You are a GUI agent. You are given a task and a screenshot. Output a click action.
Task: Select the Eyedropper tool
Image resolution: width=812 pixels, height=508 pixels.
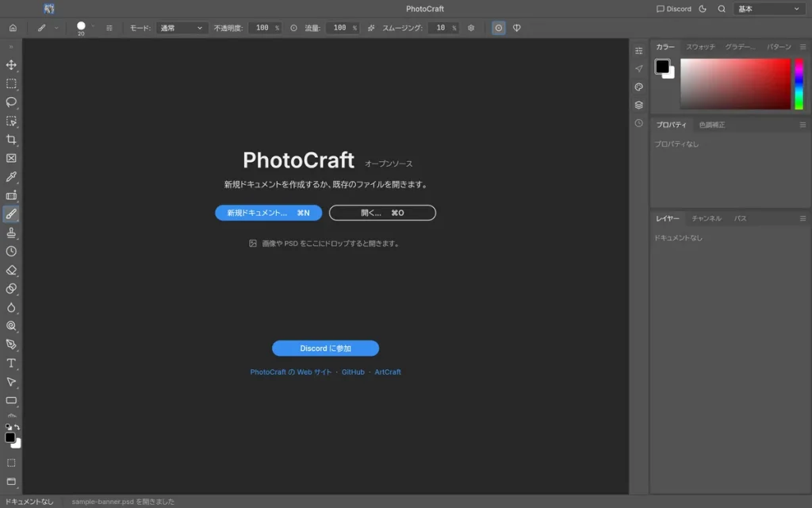[11, 177]
